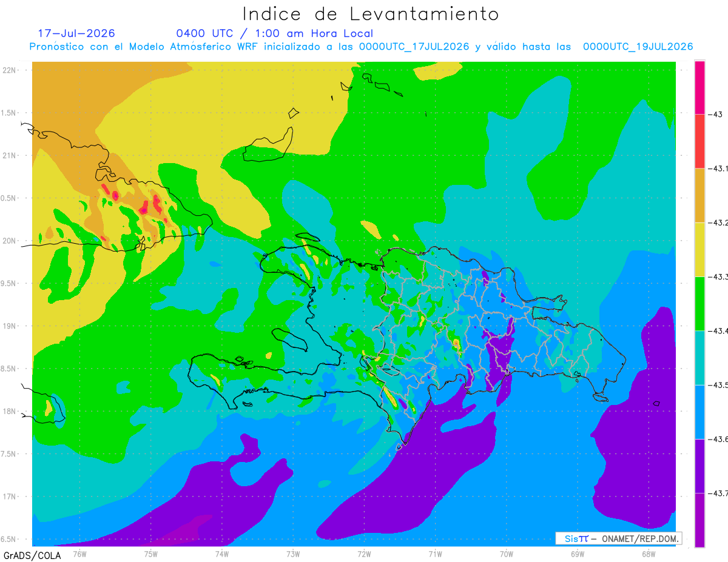Click longitude label '74W'

pyautogui.click(x=222, y=553)
